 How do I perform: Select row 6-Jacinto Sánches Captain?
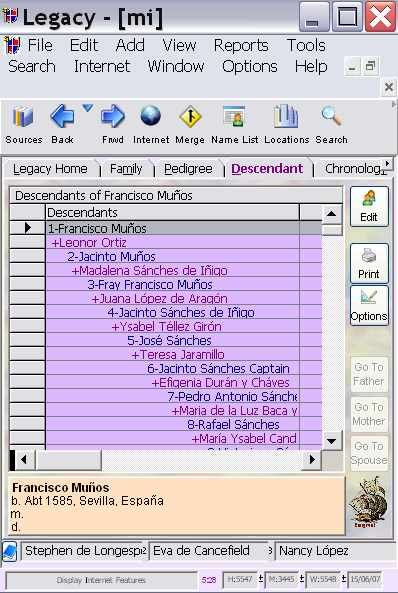(x=173, y=368)
